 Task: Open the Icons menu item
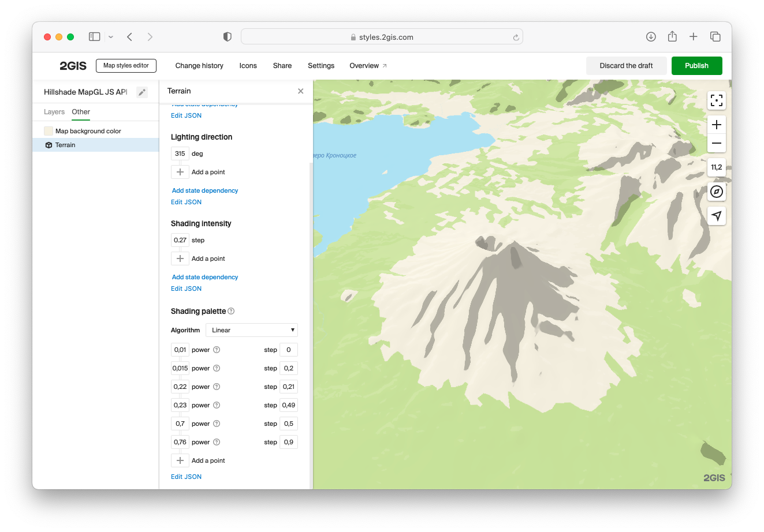(x=248, y=66)
